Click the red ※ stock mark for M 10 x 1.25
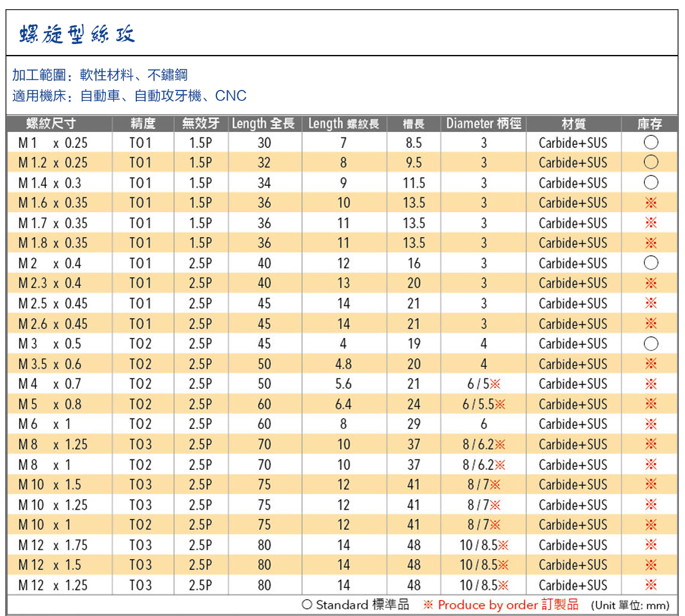685x616 pixels. 651,505
